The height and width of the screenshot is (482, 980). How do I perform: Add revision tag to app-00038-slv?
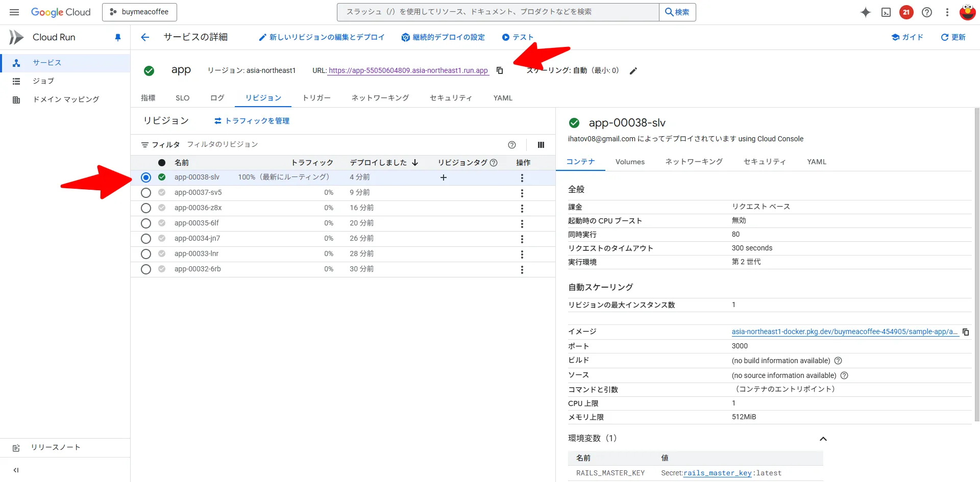point(443,177)
